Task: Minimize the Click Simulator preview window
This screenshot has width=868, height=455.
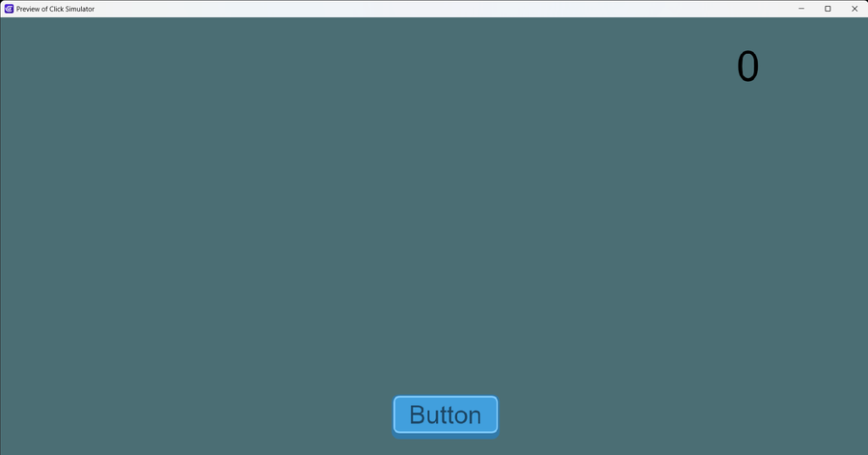Action: (x=801, y=9)
